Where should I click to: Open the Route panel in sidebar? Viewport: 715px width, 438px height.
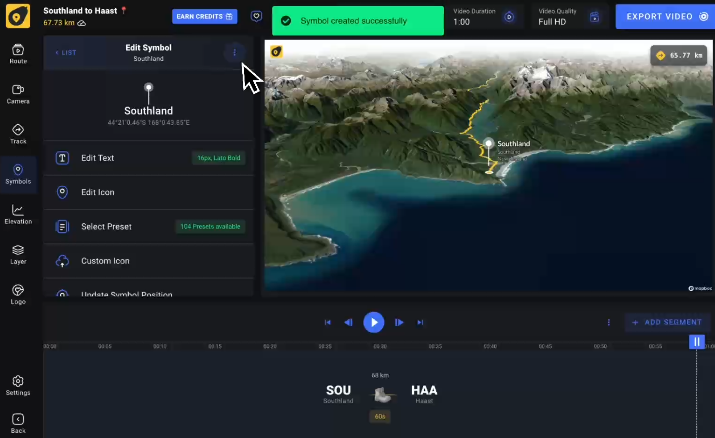[x=18, y=54]
